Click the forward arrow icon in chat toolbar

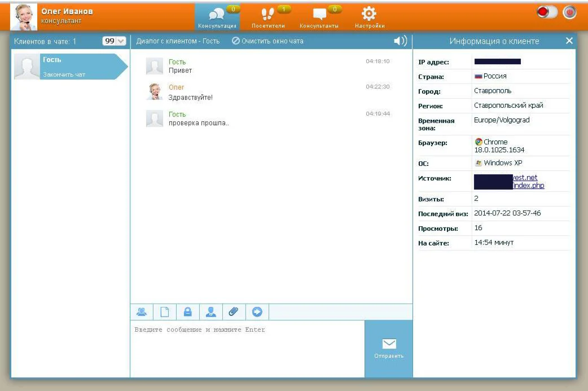tap(257, 311)
